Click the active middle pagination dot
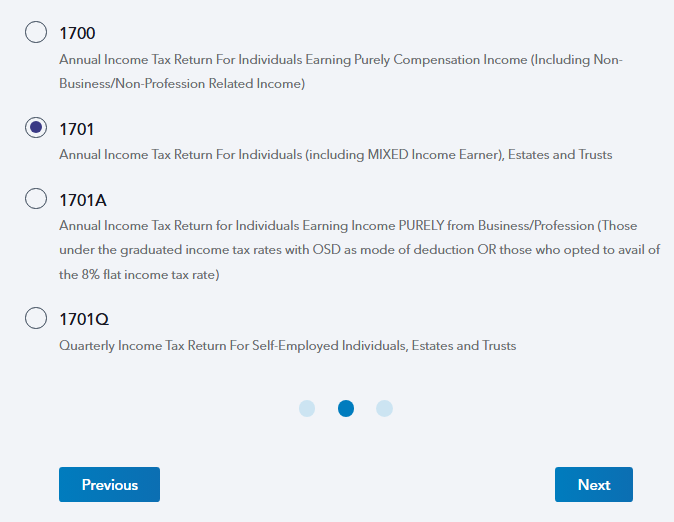 (x=346, y=408)
